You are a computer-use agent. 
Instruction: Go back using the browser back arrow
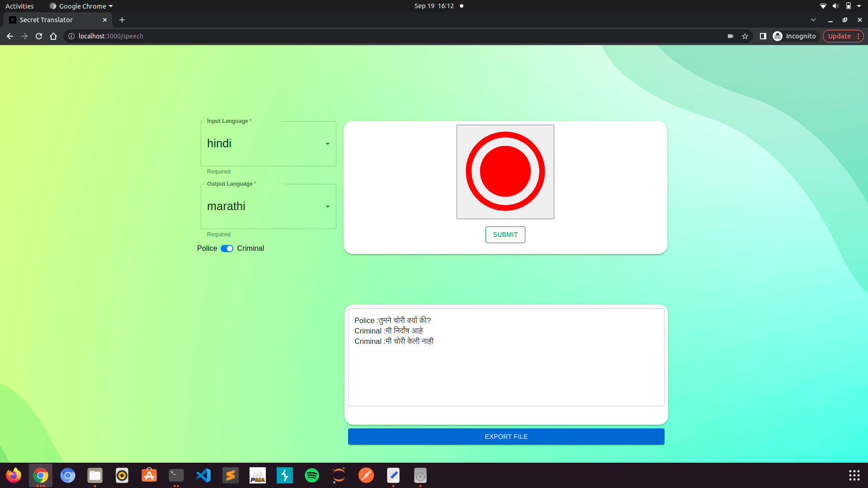[x=10, y=36]
